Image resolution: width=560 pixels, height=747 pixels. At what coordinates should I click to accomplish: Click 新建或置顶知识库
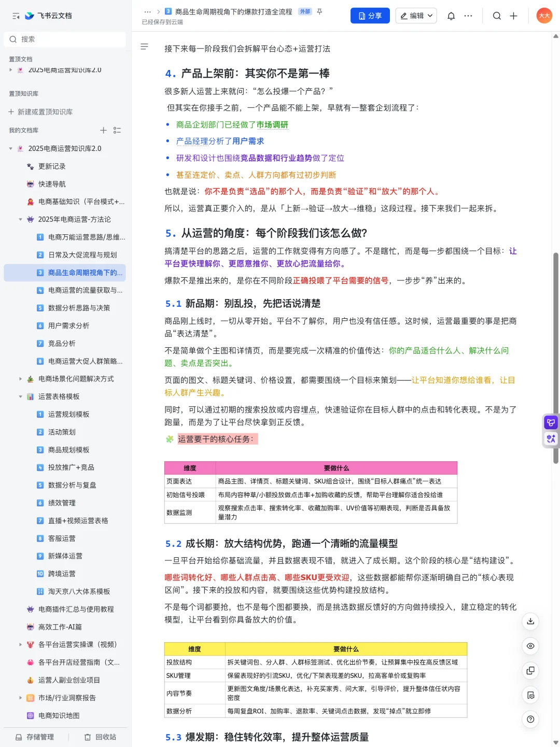[40, 112]
